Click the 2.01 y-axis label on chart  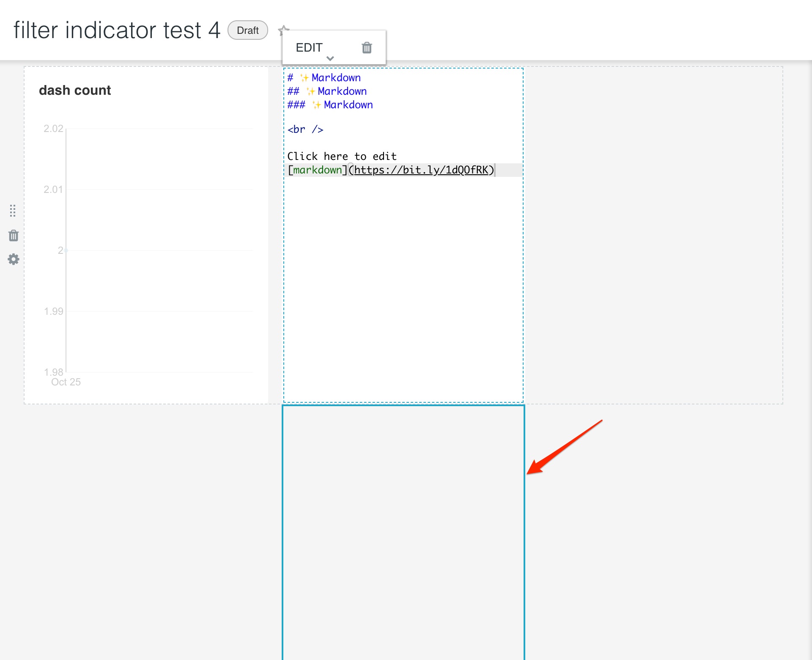coord(53,189)
